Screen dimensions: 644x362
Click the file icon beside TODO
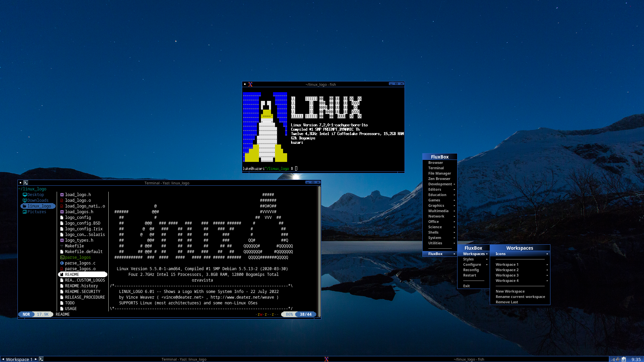point(62,303)
